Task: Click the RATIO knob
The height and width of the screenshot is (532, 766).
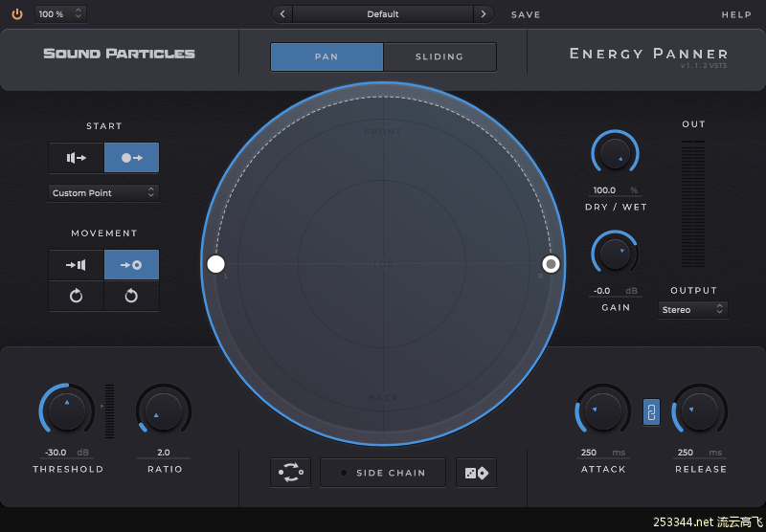Action: (x=164, y=410)
